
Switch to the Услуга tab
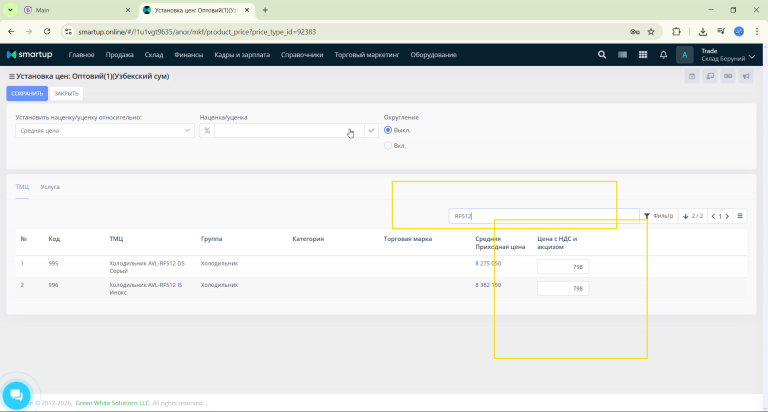50,187
